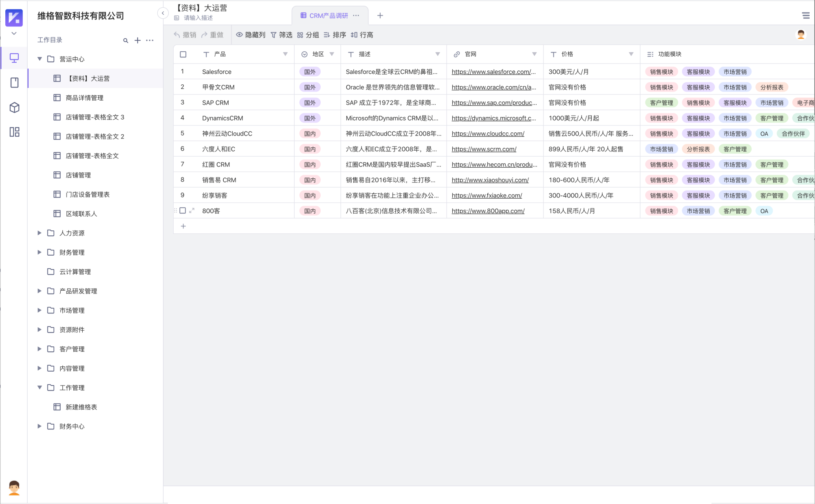Open the workspace switcher chevron
Image resolution: width=815 pixels, height=504 pixels.
[x=14, y=33]
